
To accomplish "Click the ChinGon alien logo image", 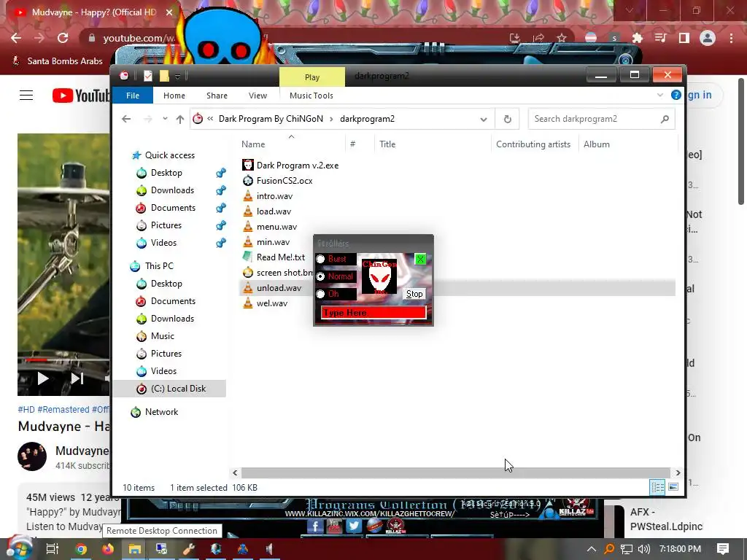I will tap(379, 276).
